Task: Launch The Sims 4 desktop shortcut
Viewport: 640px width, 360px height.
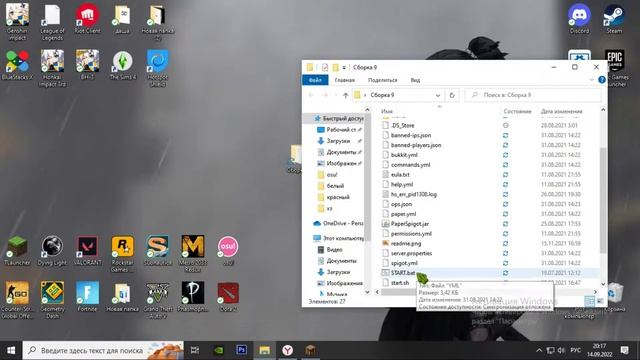Action: tap(122, 65)
